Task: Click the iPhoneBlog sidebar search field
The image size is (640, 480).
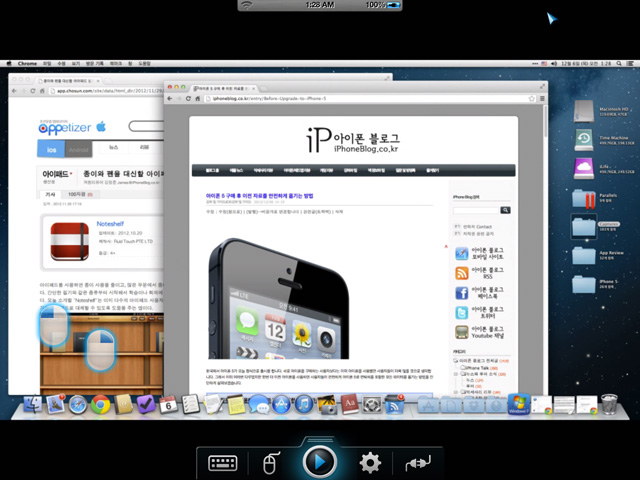Action: 477,210
